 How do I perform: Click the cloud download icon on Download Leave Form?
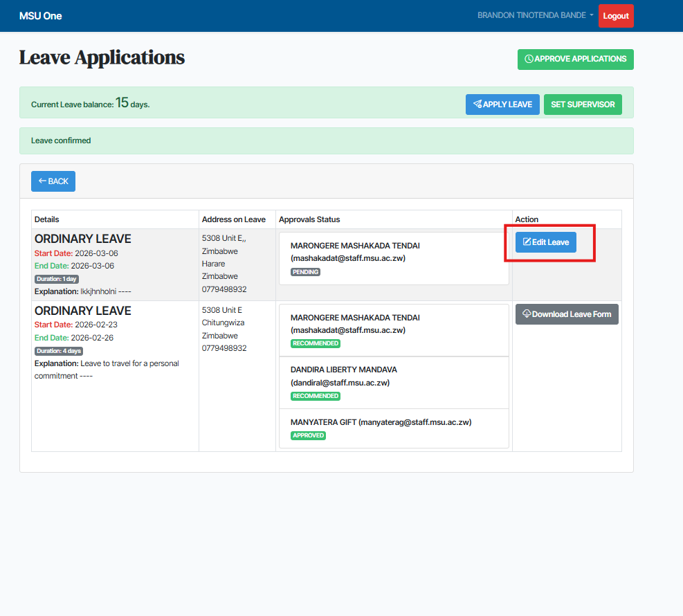tap(527, 314)
